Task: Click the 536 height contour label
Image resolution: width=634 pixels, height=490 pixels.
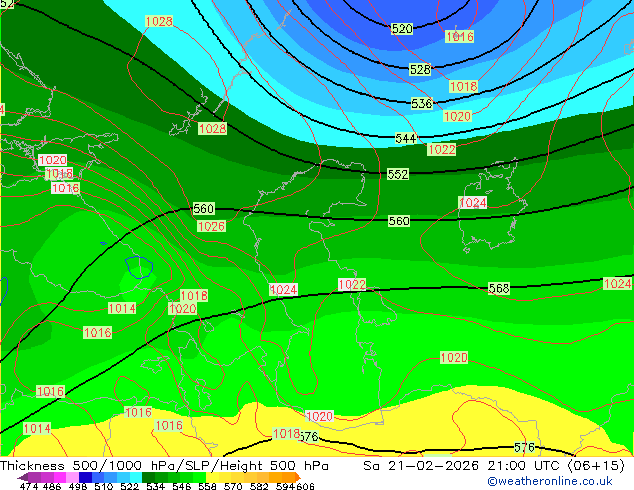Action: coord(422,103)
